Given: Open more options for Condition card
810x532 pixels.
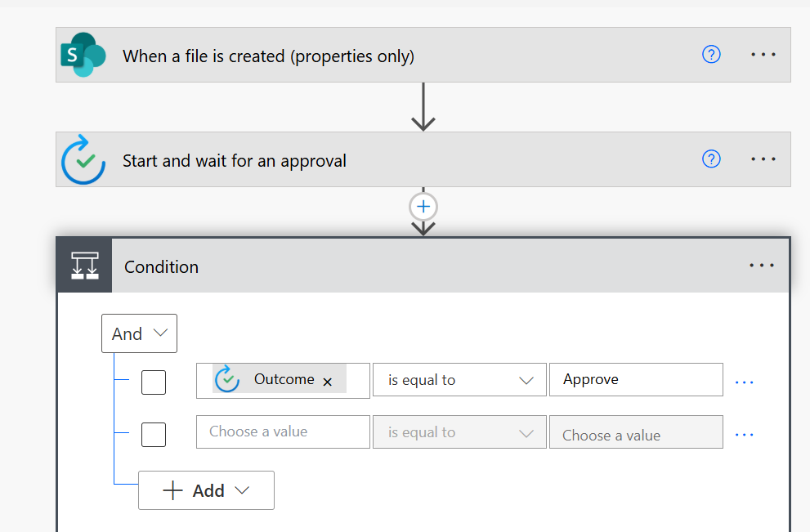Looking at the screenshot, I should 762,266.
